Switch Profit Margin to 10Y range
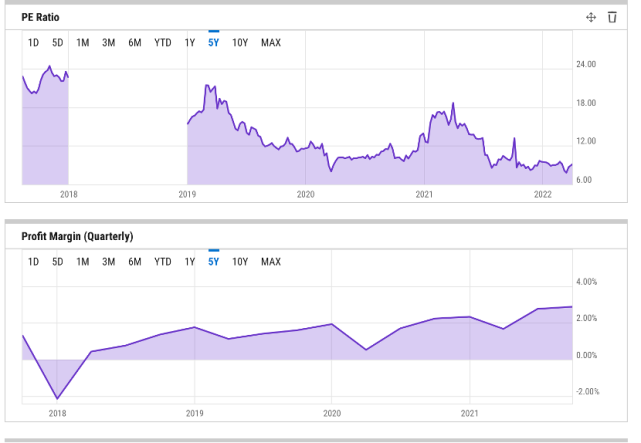This screenshot has width=641, height=443. (x=240, y=262)
